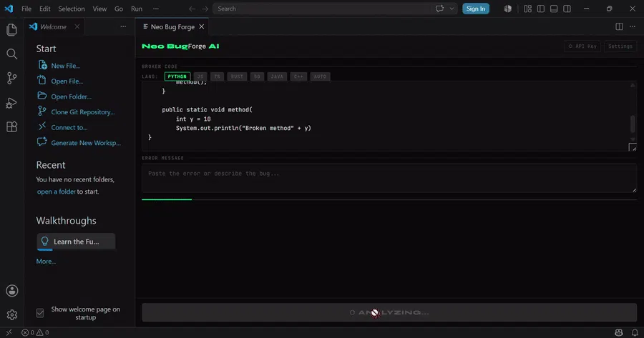Open the Edit menu
This screenshot has height=338, width=644.
(45, 9)
